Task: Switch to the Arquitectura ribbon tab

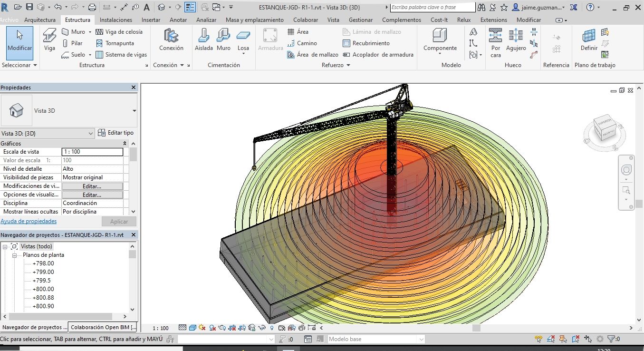Action: point(40,20)
